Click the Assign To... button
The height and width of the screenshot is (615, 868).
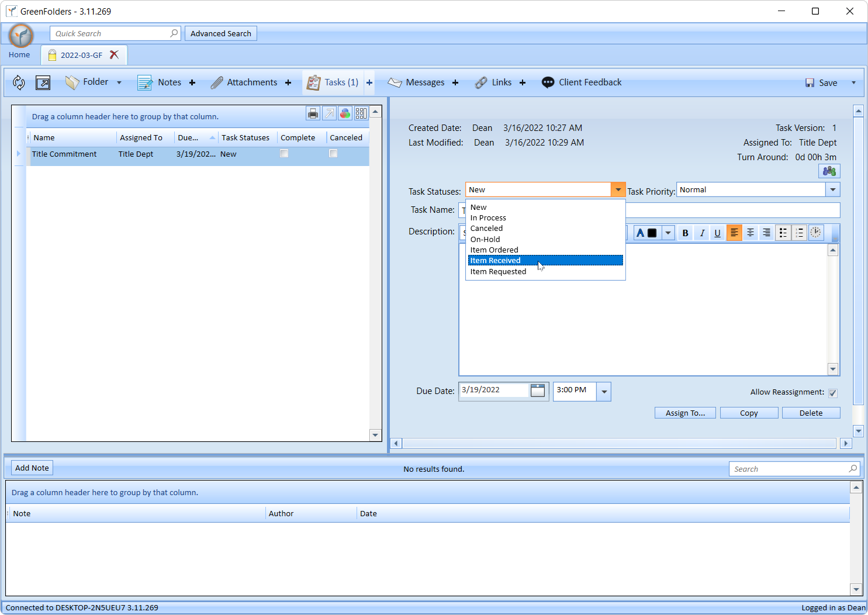click(x=685, y=413)
